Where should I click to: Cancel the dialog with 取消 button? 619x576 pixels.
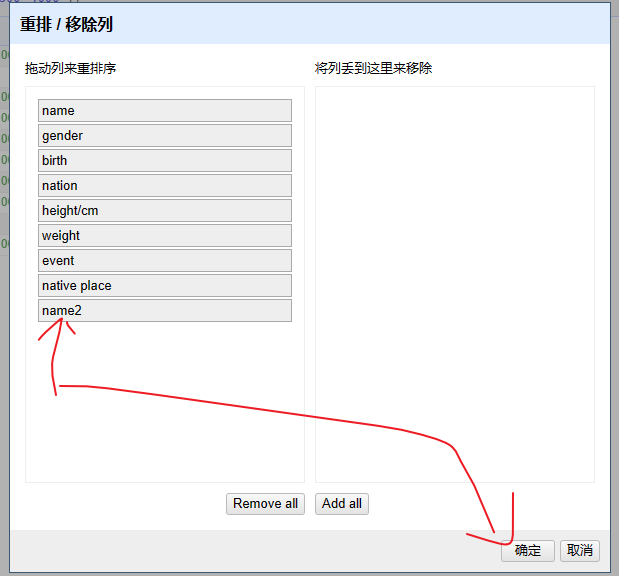580,550
